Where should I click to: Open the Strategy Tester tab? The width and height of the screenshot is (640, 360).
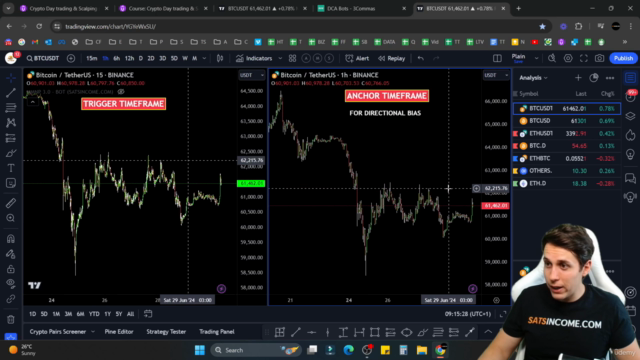click(166, 331)
